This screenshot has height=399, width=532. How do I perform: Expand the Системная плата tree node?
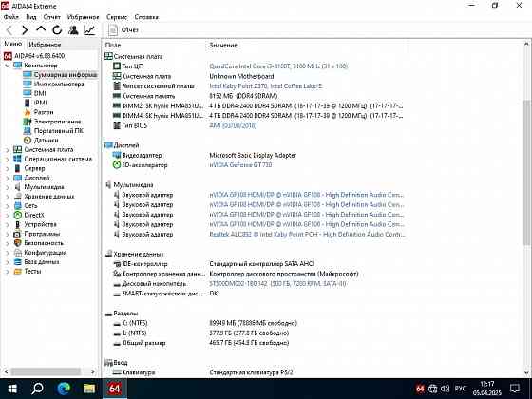pyautogui.click(x=8, y=150)
